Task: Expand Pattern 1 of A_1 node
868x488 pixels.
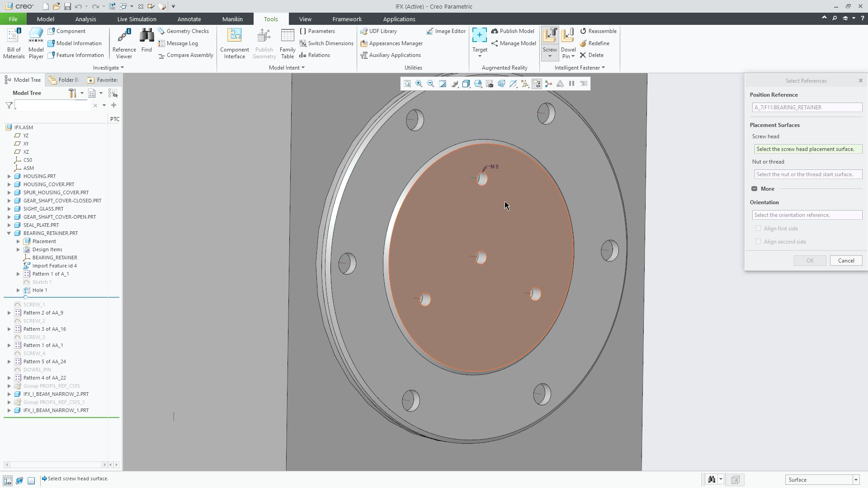Action: coord(18,274)
